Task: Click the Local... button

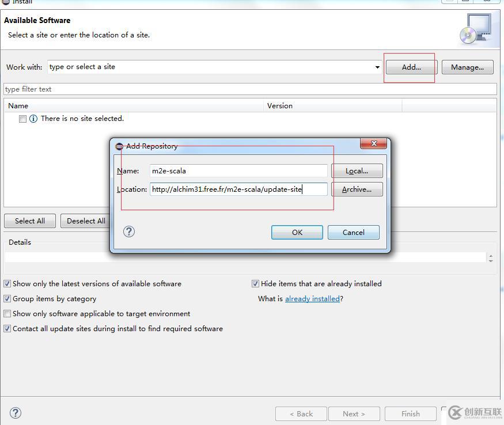Action: coord(357,170)
